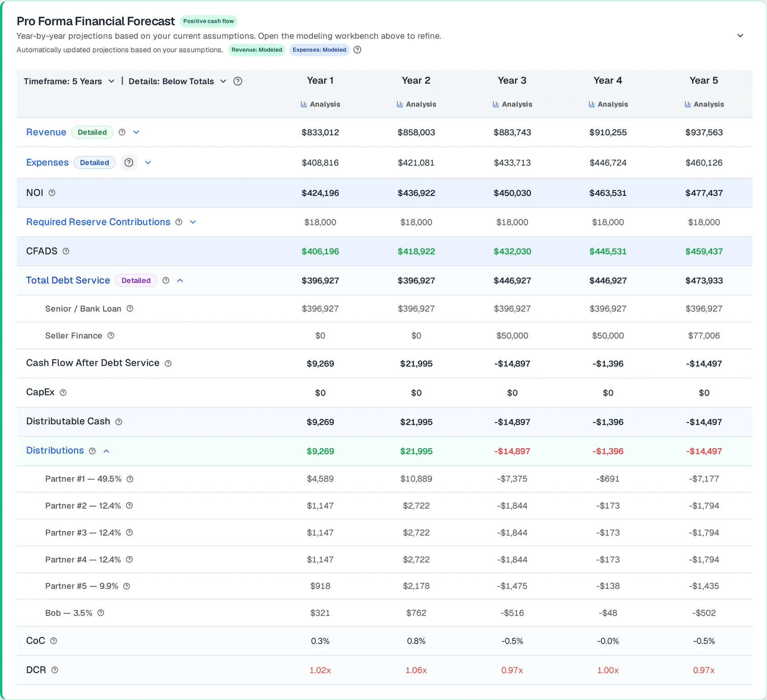Click help icon beside Details: Below Totals
This screenshot has width=767, height=700.
238,81
